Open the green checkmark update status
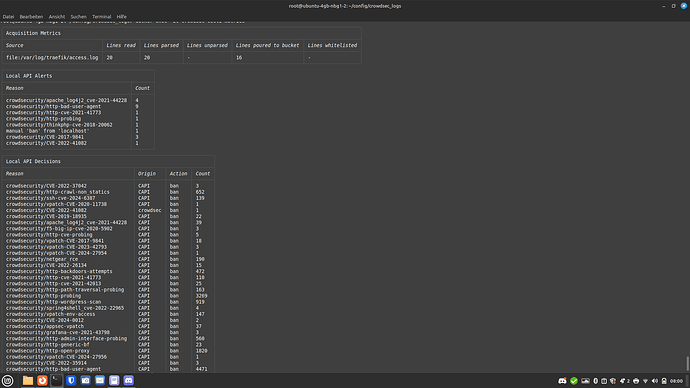Image resolution: width=690 pixels, height=388 pixels. 574,381
